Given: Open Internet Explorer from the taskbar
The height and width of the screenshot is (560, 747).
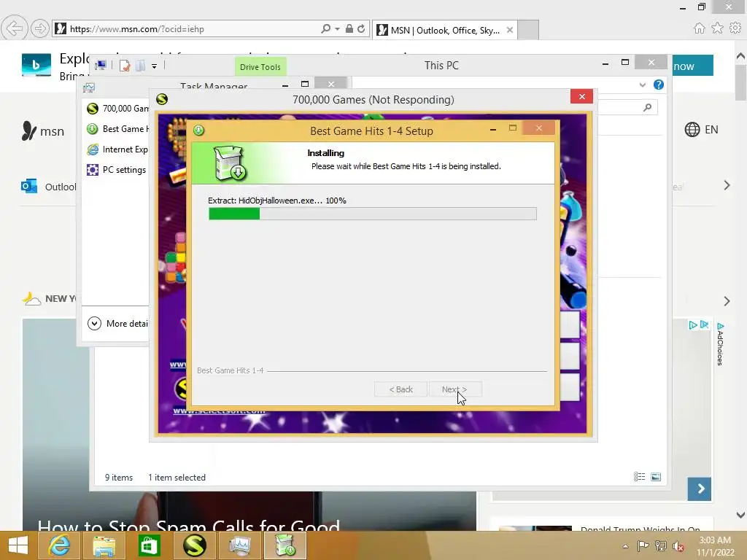Looking at the screenshot, I should tap(59, 545).
